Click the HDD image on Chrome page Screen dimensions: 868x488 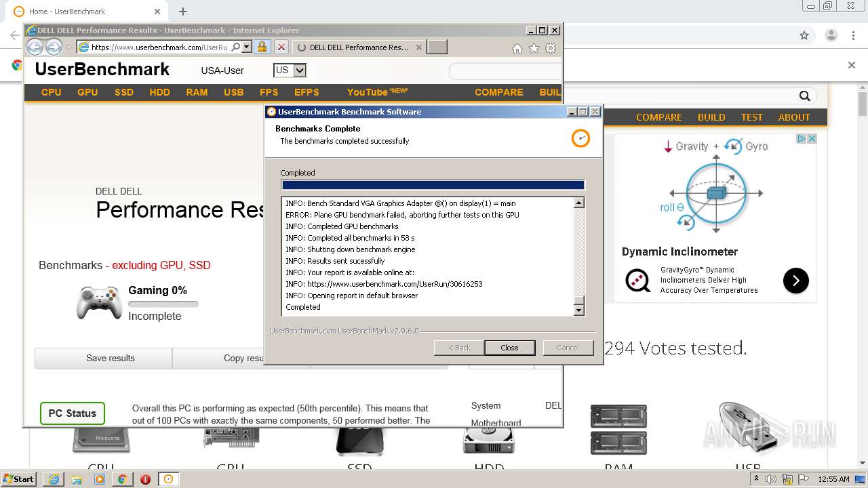pos(489,441)
